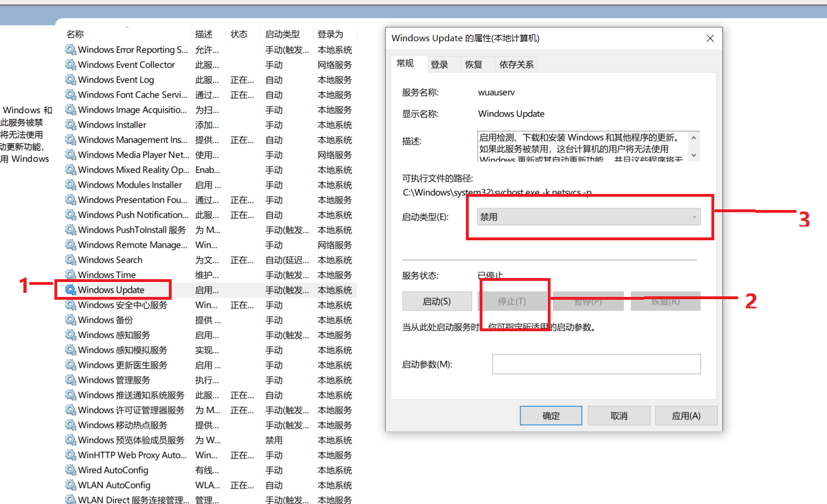This screenshot has width=827, height=504.
Task: Click gear icon beside Windows Management Instrumentation
Action: tap(70, 140)
